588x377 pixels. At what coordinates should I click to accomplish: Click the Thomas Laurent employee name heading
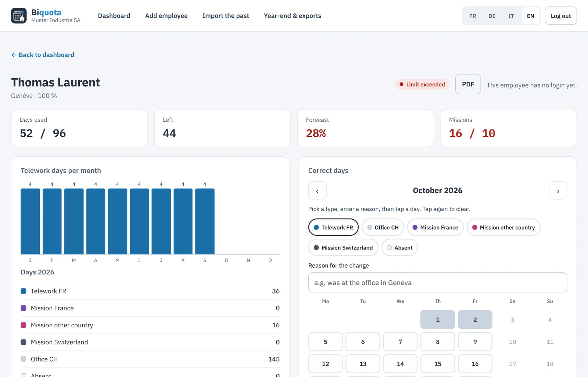(55, 82)
